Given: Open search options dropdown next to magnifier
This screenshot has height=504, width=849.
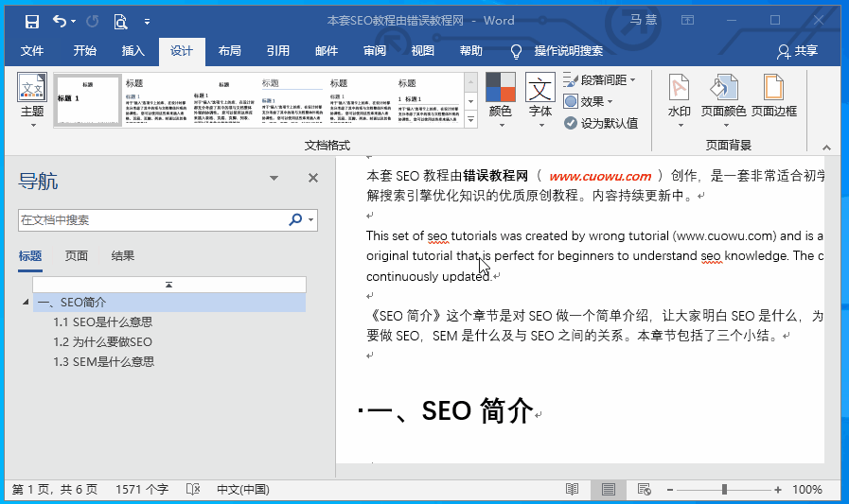Looking at the screenshot, I should coord(310,220).
